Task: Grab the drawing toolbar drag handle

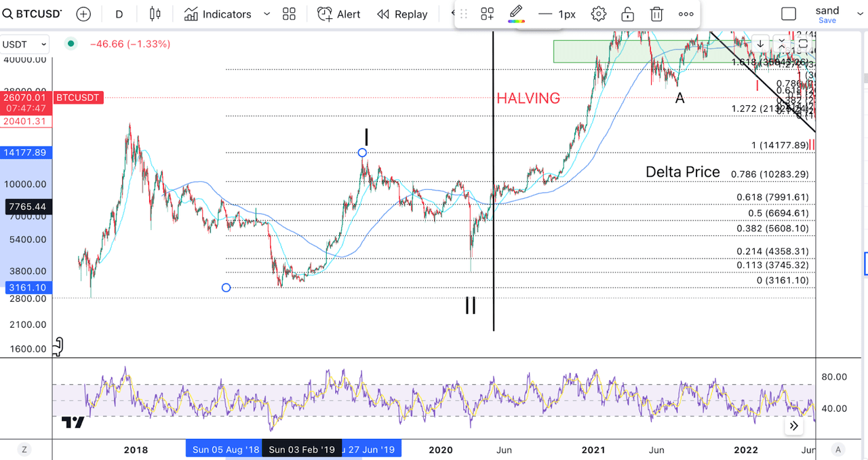Action: (x=464, y=14)
